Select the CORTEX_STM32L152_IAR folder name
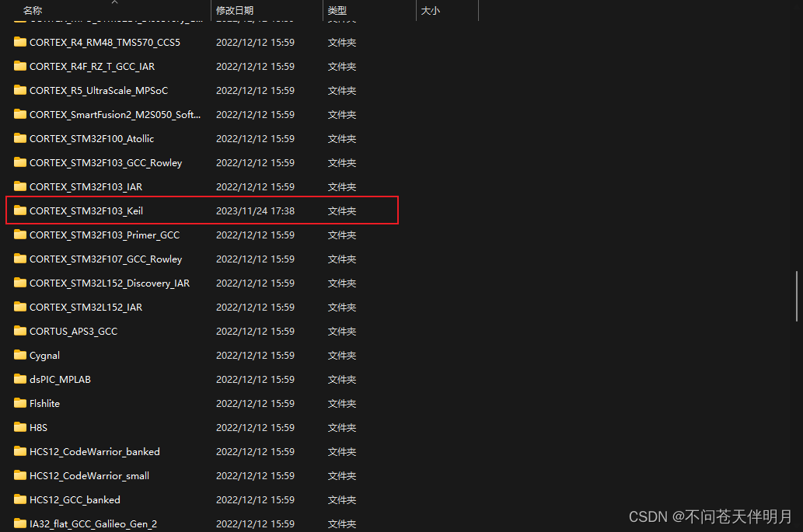 pyautogui.click(x=86, y=307)
